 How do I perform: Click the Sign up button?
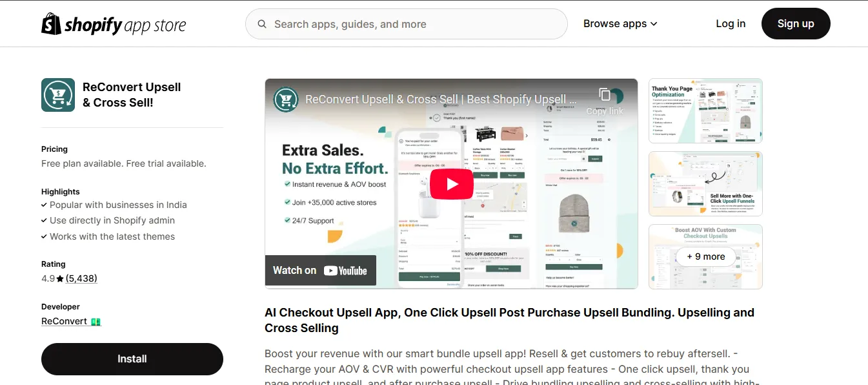tap(796, 24)
